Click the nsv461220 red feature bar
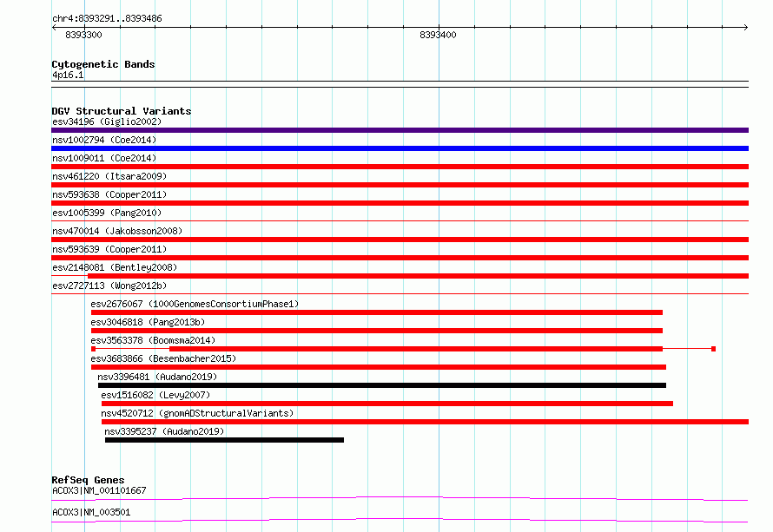This screenshot has width=773, height=532. coord(400,185)
